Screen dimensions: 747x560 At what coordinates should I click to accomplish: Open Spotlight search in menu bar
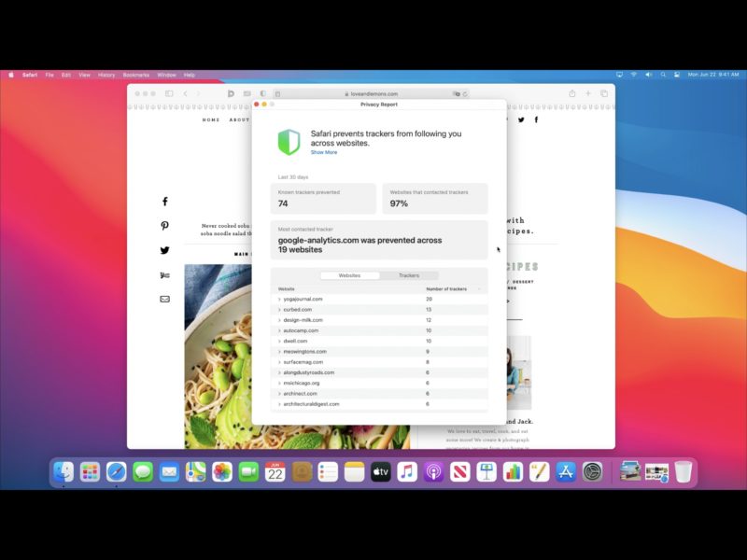663,75
